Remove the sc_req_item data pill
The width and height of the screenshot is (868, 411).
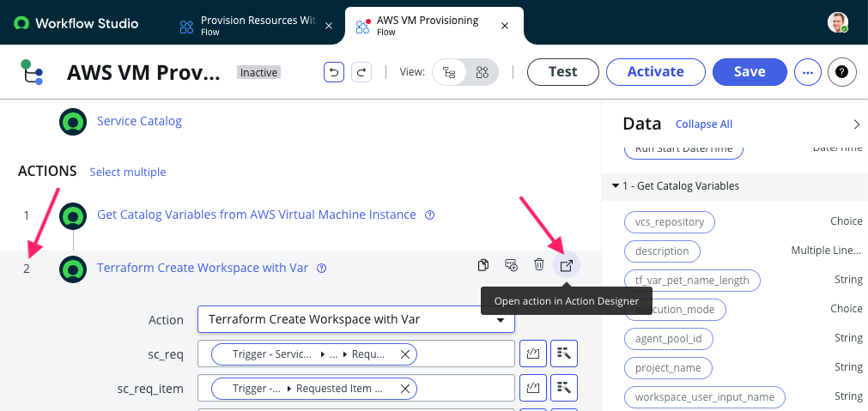[x=404, y=389]
